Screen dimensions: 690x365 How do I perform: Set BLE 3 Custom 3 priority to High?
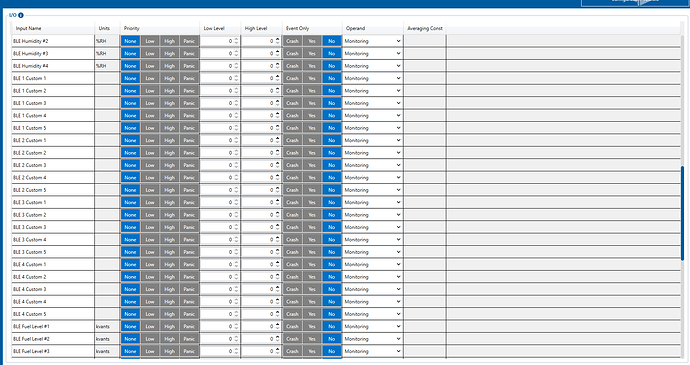point(169,227)
